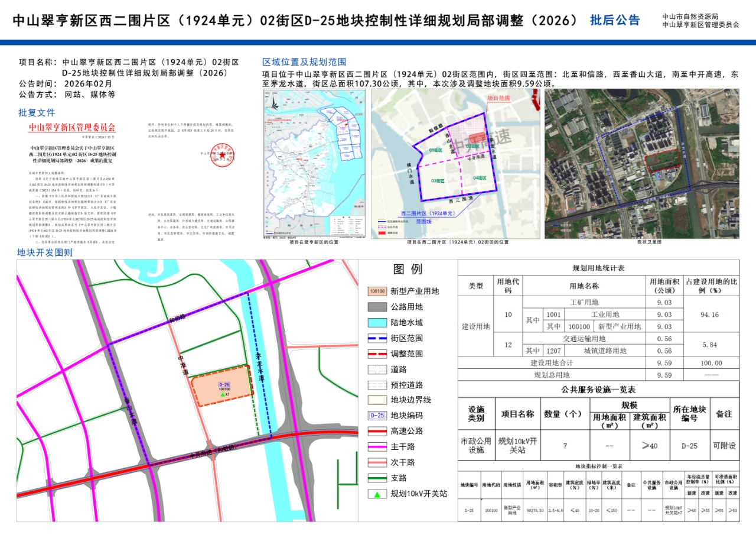Select the pink 次干路 legend line
Image resolution: width=756 pixels, height=535 pixels.
click(376, 462)
